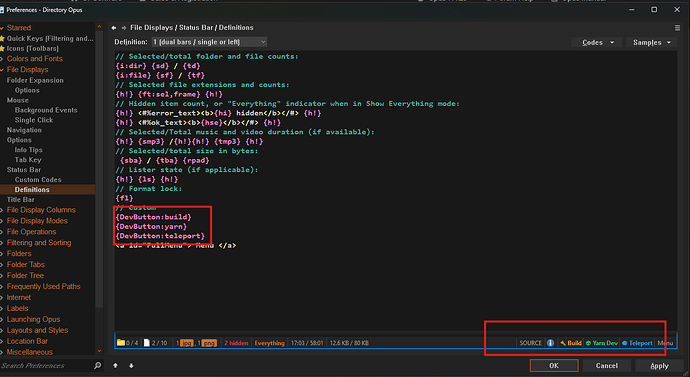Click the jpg badge in status preview
Screen dimensions: 690x377
coord(187,343)
